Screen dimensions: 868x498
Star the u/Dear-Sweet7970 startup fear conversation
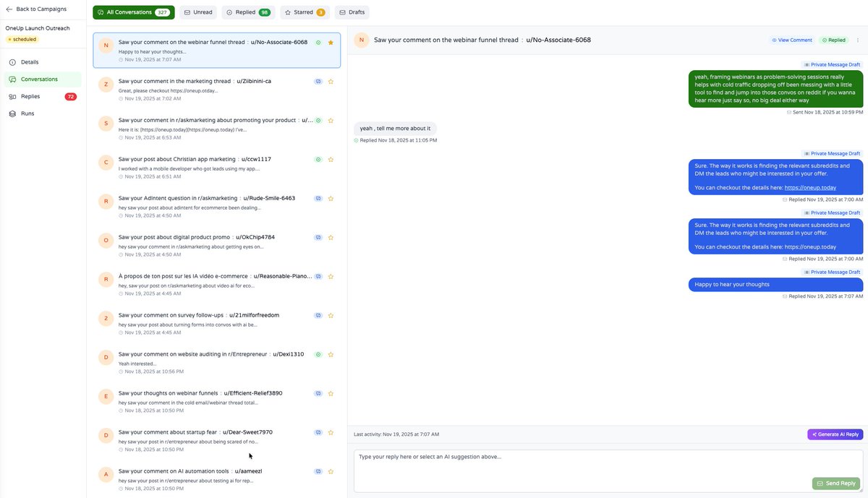tap(331, 432)
